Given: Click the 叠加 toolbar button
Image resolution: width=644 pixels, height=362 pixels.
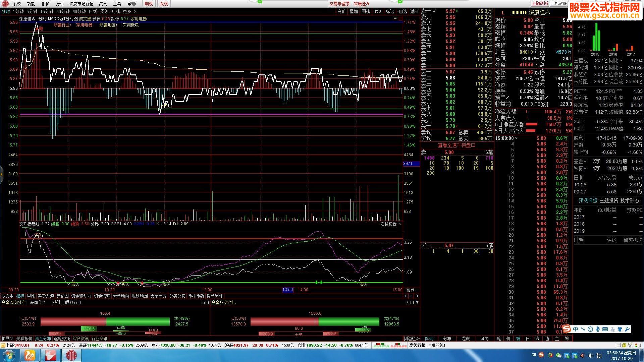Looking at the screenshot, I should point(354,11).
